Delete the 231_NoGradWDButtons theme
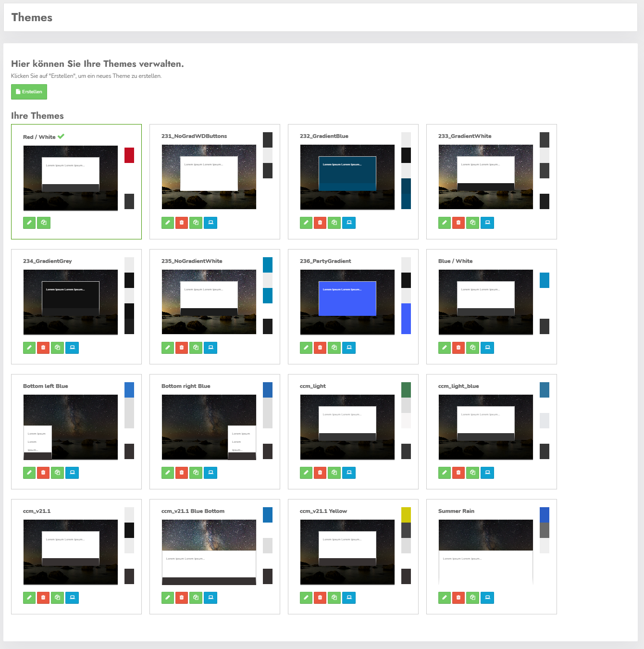Image resolution: width=644 pixels, height=649 pixels. 182,223
